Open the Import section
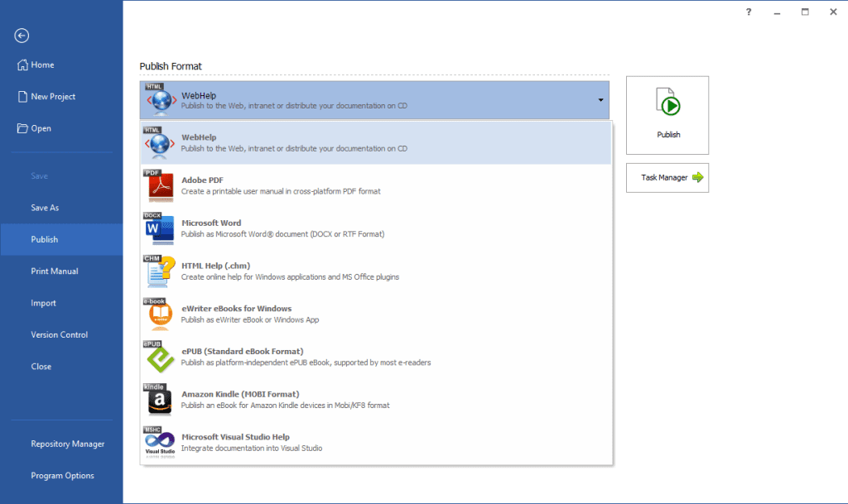848x504 pixels. [x=43, y=303]
